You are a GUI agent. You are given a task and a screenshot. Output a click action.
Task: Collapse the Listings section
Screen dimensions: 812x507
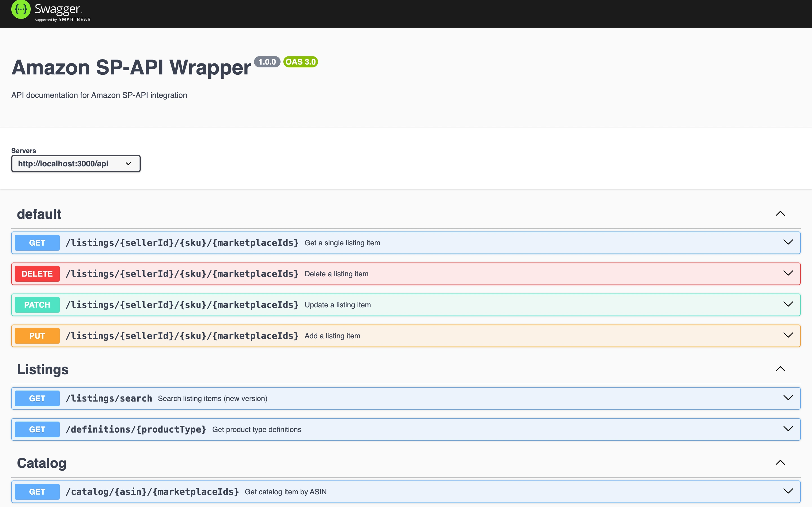coord(781,369)
